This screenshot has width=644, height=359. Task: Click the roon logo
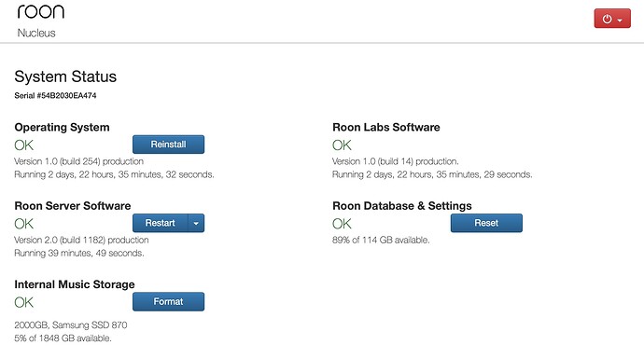(41, 12)
